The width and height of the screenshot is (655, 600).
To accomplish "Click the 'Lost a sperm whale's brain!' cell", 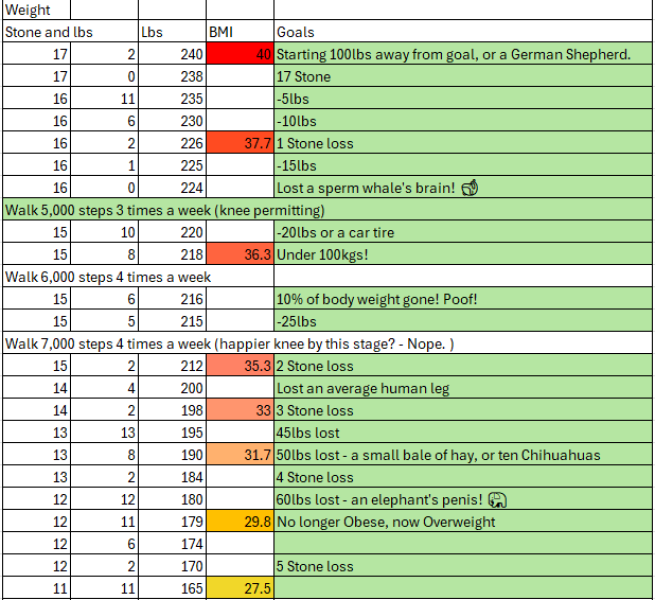I will click(x=463, y=188).
